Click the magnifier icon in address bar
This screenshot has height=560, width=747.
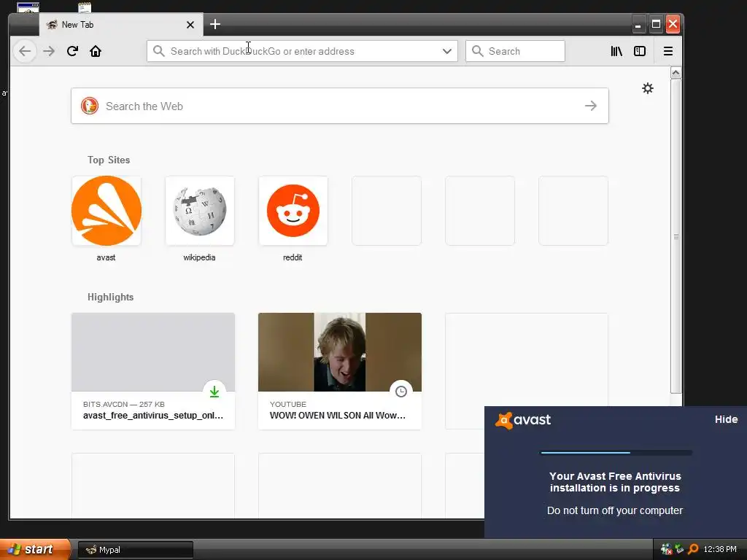158,51
